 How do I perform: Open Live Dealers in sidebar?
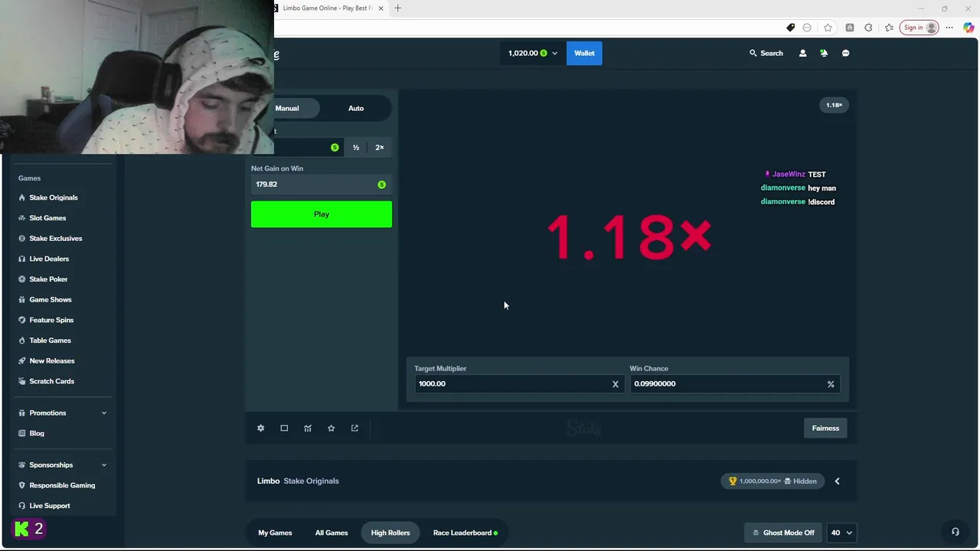coord(49,259)
